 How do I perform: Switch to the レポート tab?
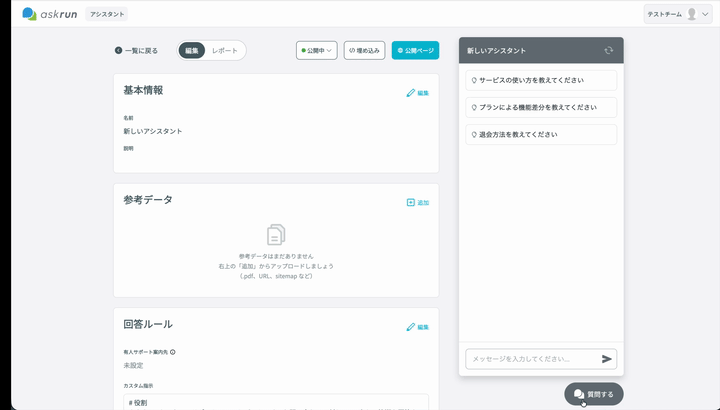pyautogui.click(x=225, y=51)
